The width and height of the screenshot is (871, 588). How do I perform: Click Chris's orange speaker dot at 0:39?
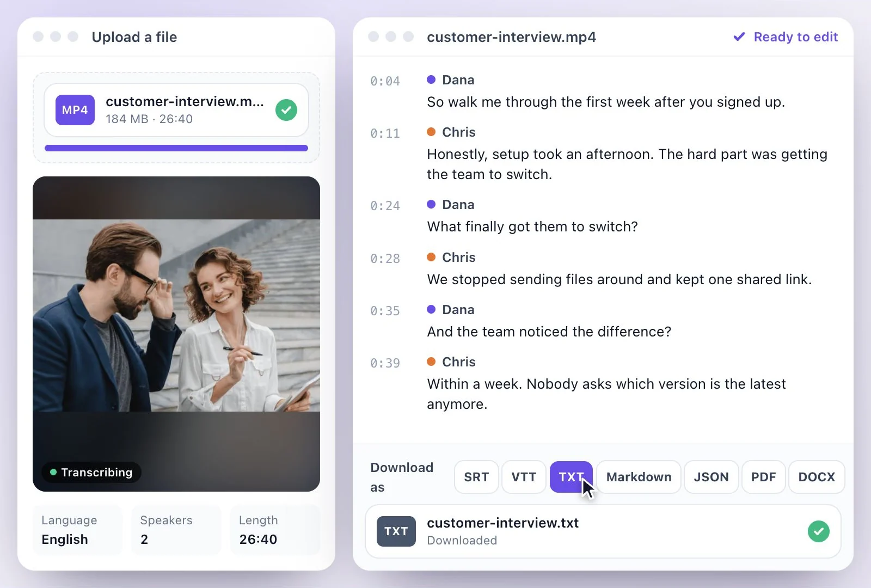click(x=431, y=362)
